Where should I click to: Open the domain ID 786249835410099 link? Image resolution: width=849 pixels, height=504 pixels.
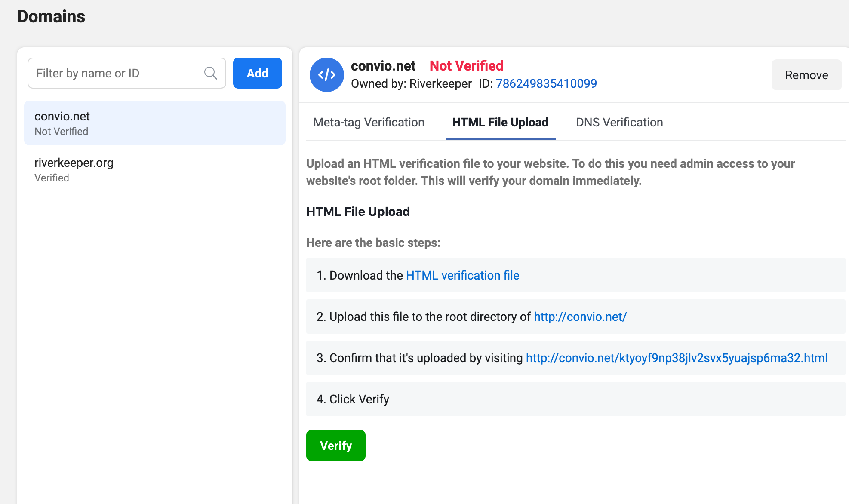click(x=546, y=83)
